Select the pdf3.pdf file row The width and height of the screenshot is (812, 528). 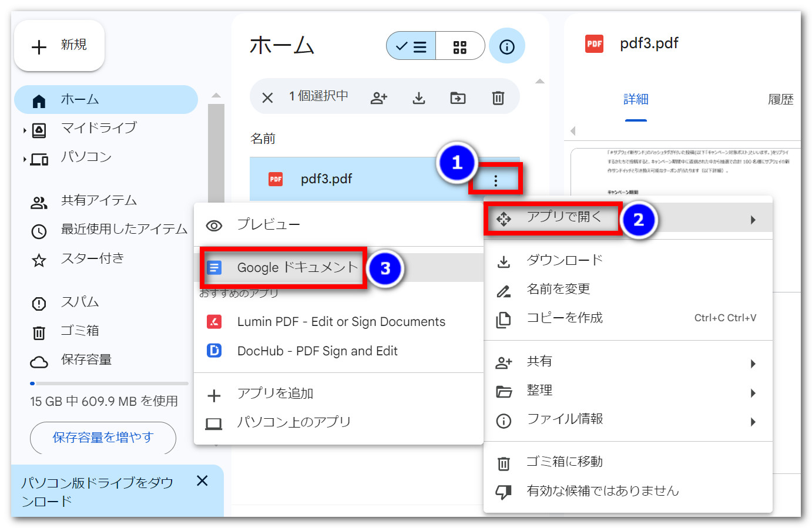384,179
